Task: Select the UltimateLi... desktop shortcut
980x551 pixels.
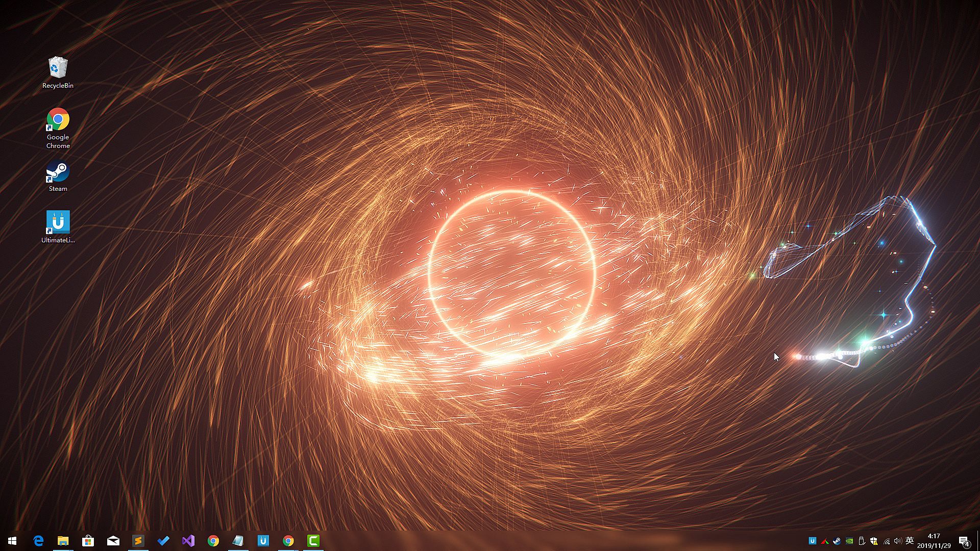Action: [58, 227]
